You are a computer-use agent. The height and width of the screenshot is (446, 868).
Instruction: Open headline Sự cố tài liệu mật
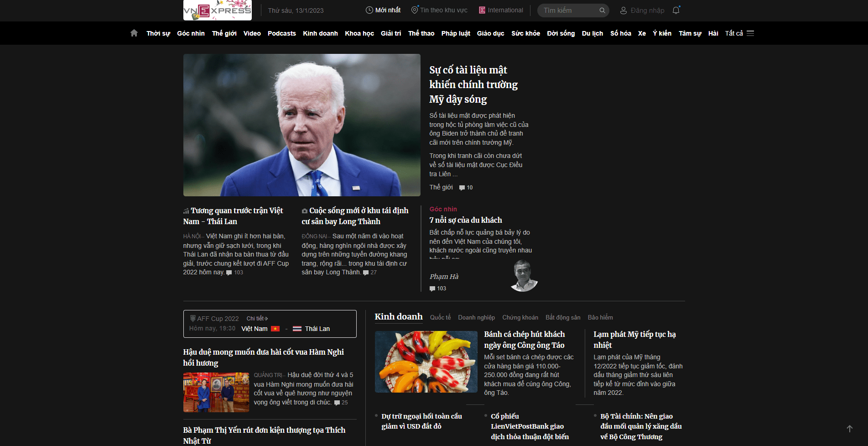(473, 84)
